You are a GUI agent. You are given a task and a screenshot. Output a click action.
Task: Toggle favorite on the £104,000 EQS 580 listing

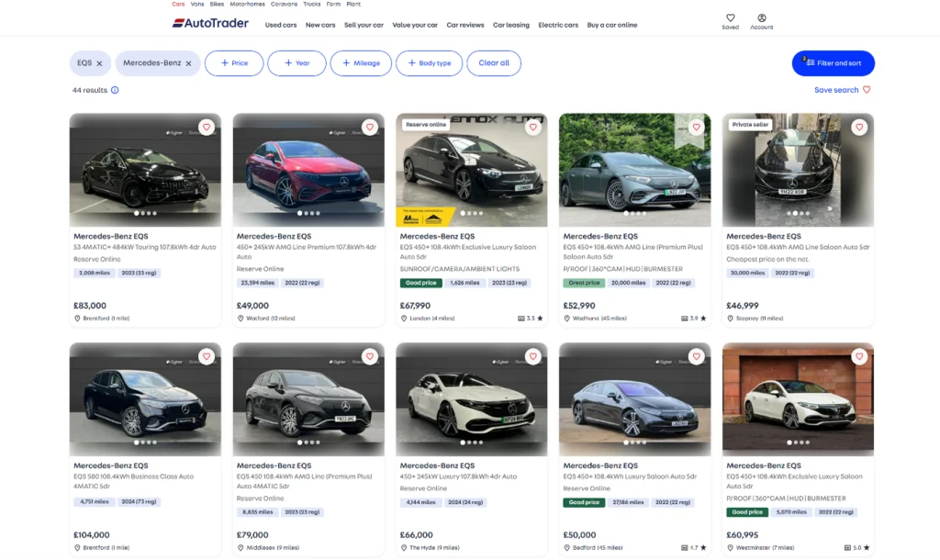[x=207, y=355]
